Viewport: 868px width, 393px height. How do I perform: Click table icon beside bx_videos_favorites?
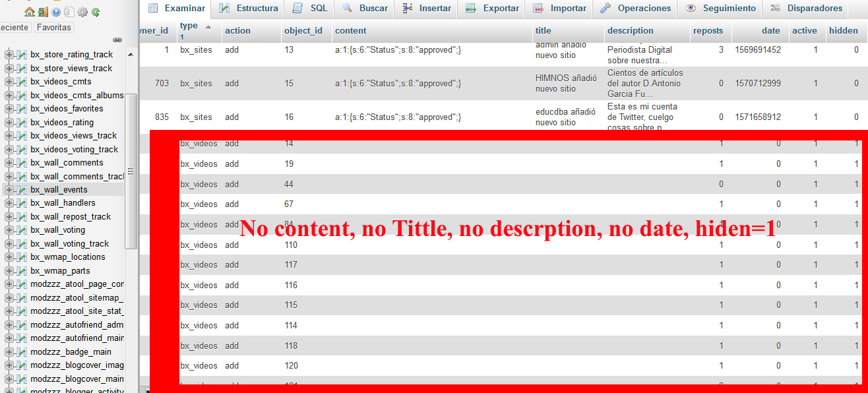tap(22, 109)
